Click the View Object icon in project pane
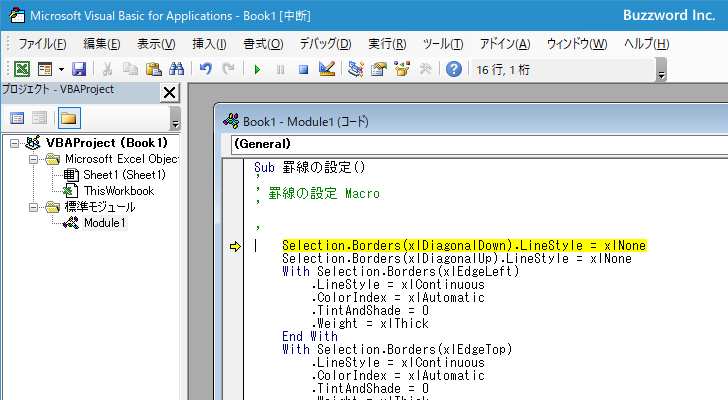 40,118
